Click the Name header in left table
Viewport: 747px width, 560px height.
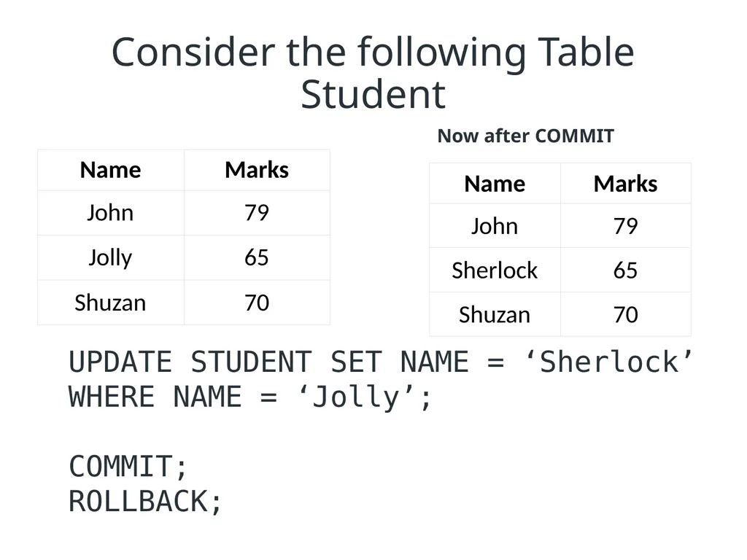coord(111,170)
